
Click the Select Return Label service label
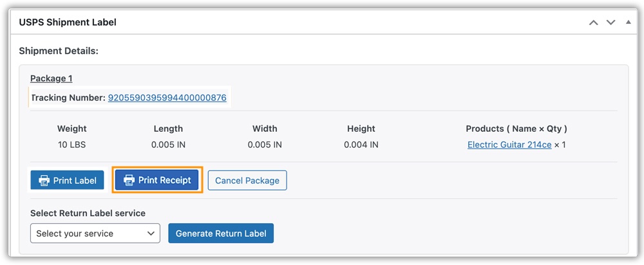point(88,214)
